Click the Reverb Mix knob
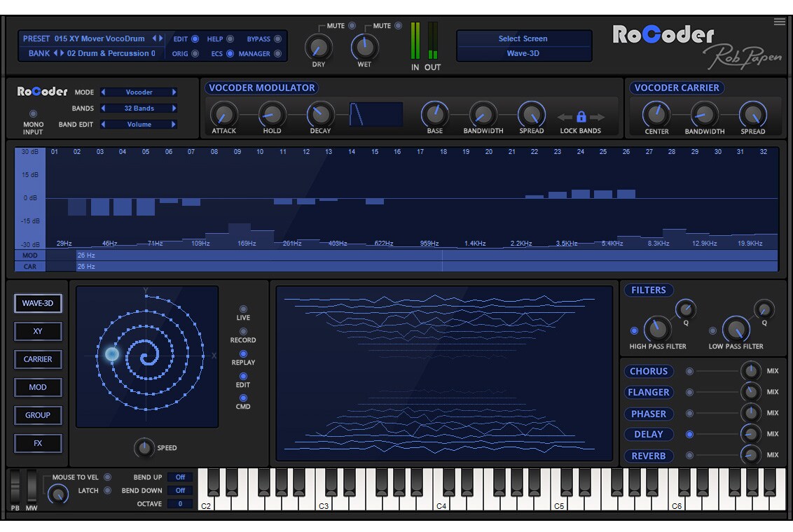This screenshot has width=793, height=532. (x=750, y=455)
